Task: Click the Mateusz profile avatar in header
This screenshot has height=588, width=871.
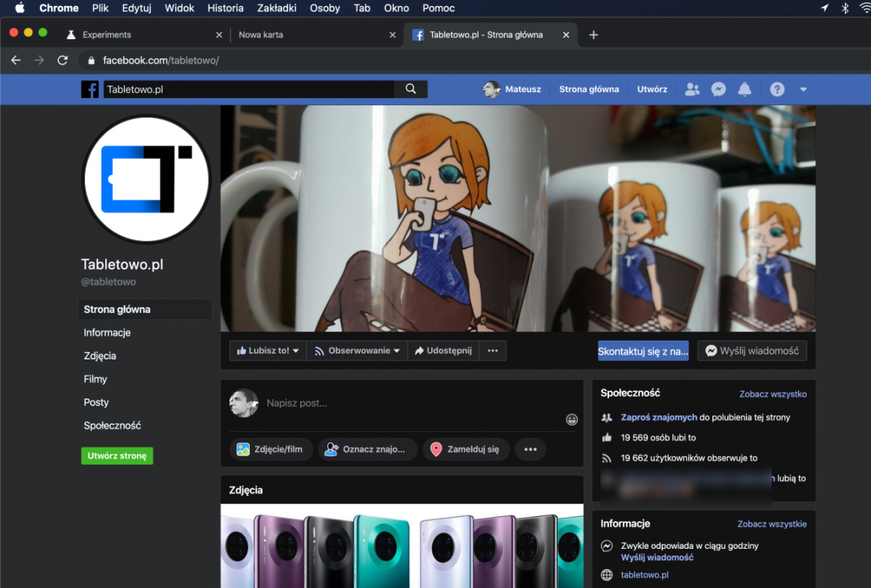Action: coord(492,89)
